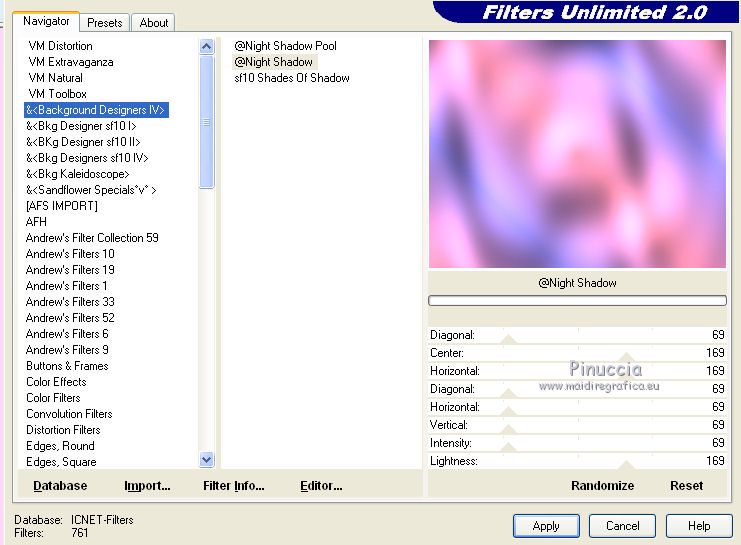This screenshot has height=545, width=741.
Task: Click Randomize
Action: click(x=603, y=486)
